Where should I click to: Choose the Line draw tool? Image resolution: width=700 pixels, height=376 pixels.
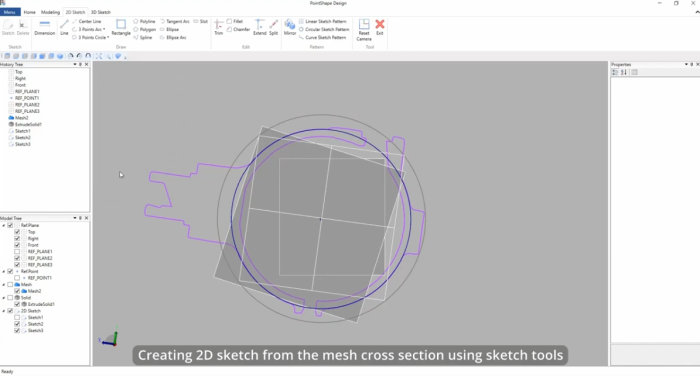64,27
